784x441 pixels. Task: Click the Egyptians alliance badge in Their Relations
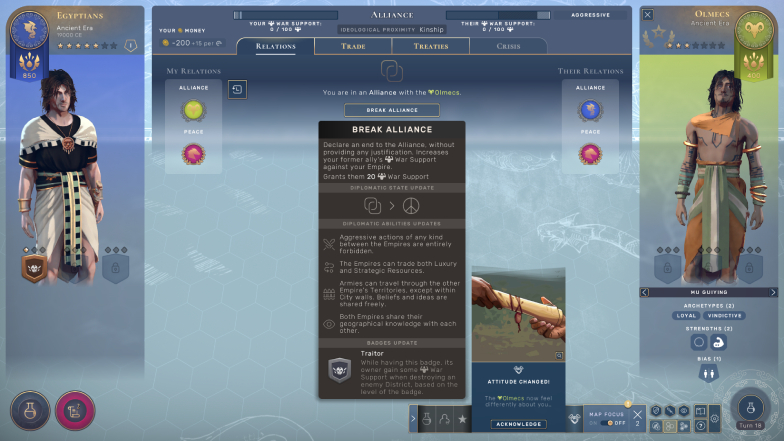point(590,110)
